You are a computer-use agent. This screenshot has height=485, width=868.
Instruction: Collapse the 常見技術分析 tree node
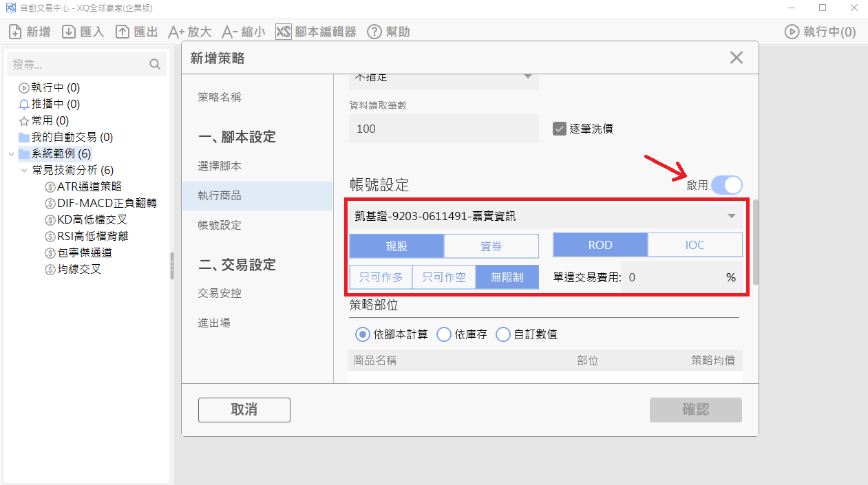pos(24,170)
